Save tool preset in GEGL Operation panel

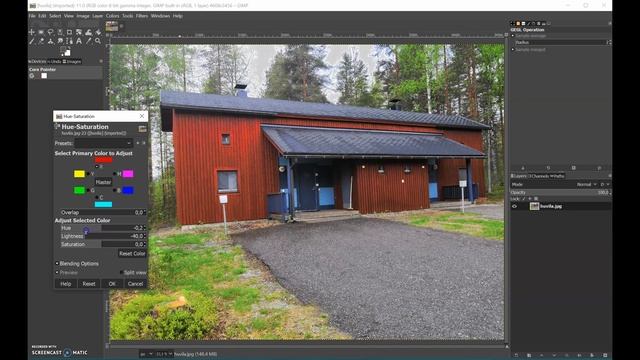tap(523, 168)
